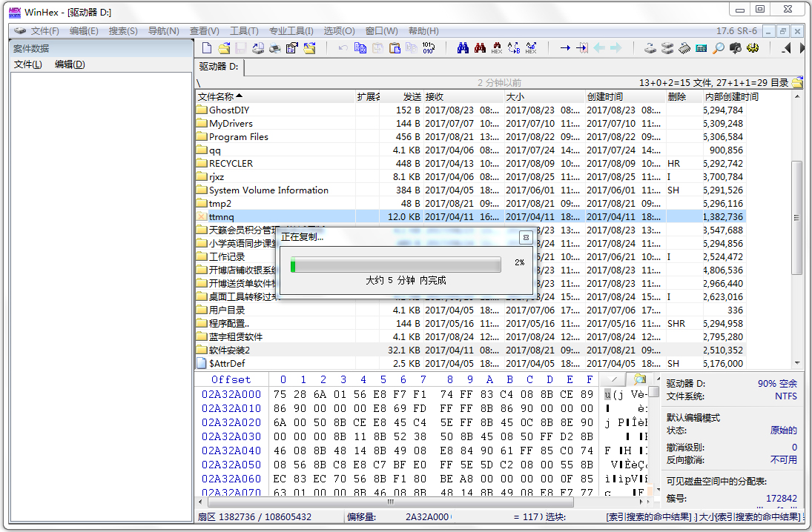Select the 驱动器 D: tab
The width and height of the screenshot is (812, 532).
coord(219,67)
